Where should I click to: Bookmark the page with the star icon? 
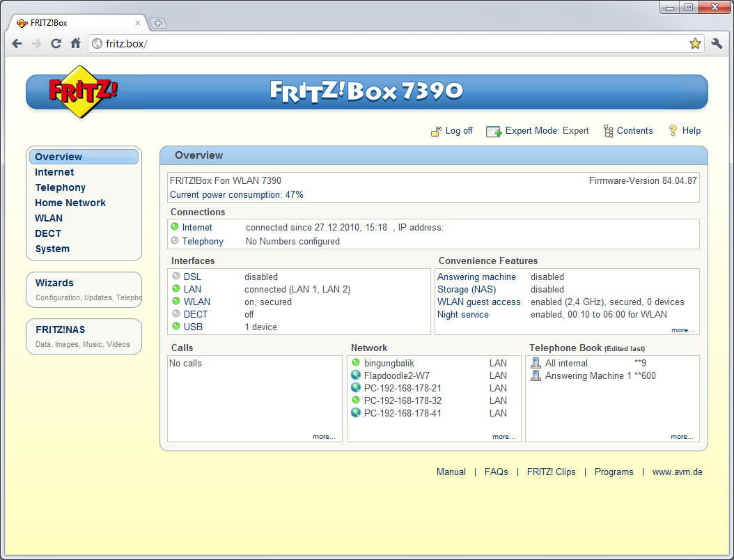pos(695,43)
